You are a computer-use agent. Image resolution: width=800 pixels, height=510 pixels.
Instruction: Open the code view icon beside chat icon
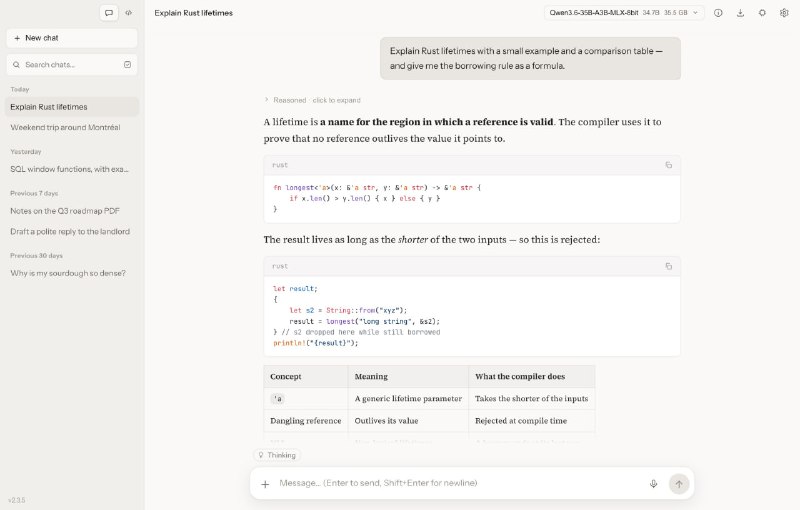click(129, 13)
